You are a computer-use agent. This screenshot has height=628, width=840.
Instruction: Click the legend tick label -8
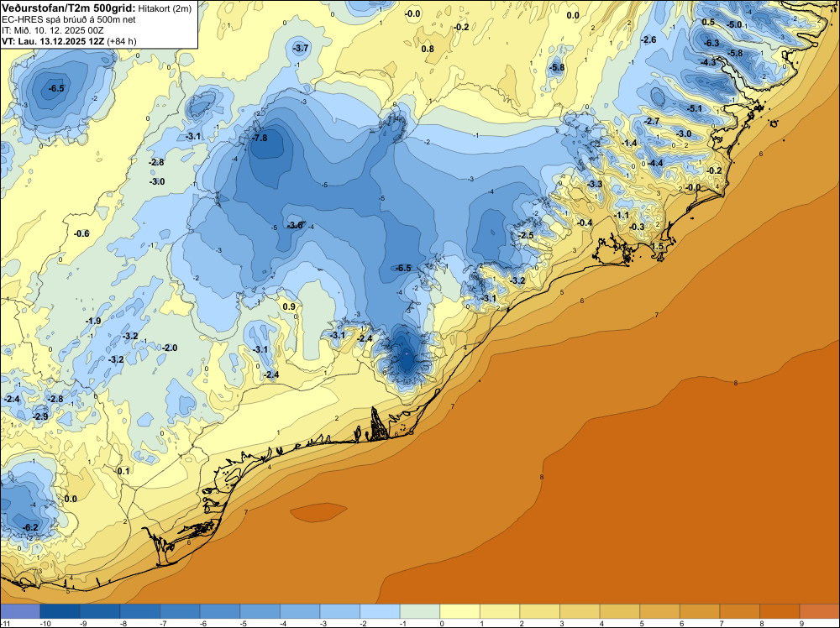[x=124, y=623]
